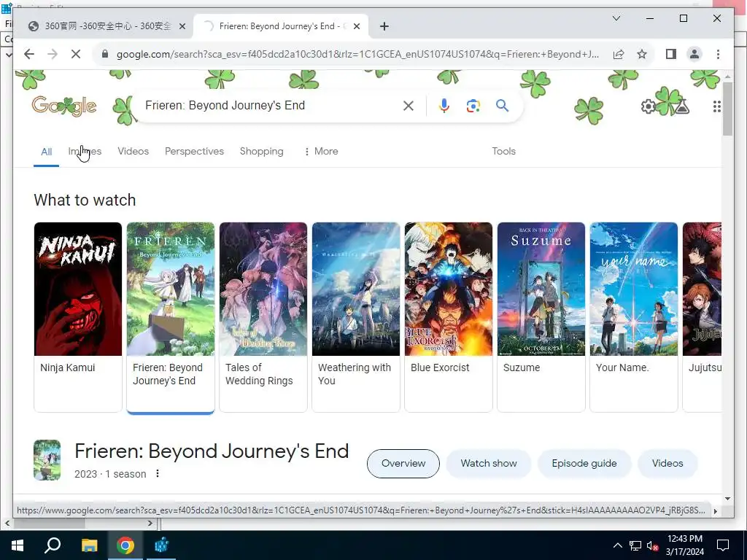
Task: Open the Blue Exorcist card
Action: pyautogui.click(x=449, y=316)
